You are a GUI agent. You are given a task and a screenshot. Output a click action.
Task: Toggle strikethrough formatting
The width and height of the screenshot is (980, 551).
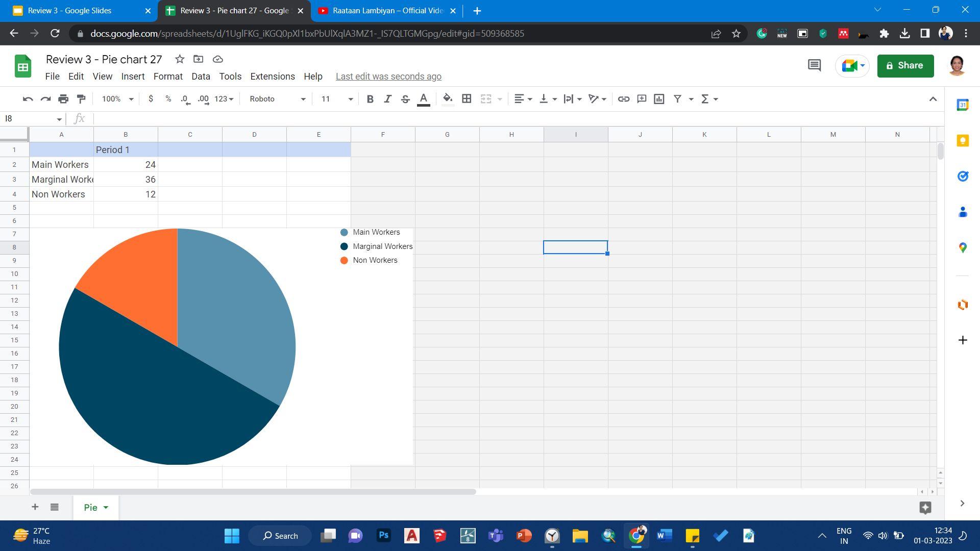coord(405,99)
